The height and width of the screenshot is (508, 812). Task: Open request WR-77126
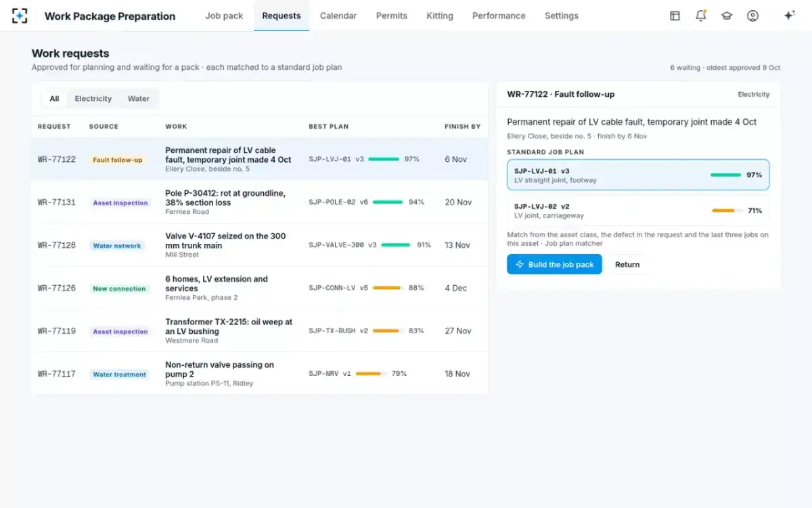[x=259, y=288]
